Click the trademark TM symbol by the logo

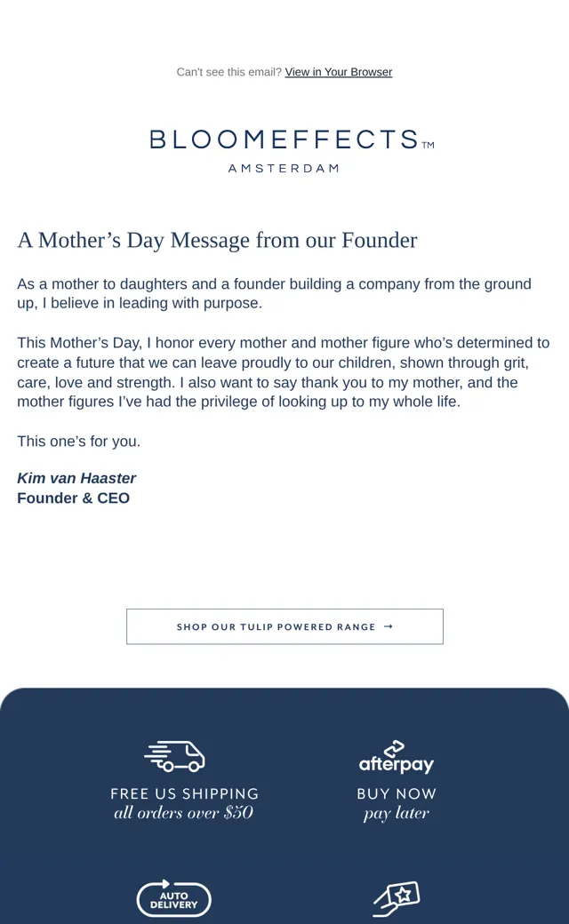(428, 145)
